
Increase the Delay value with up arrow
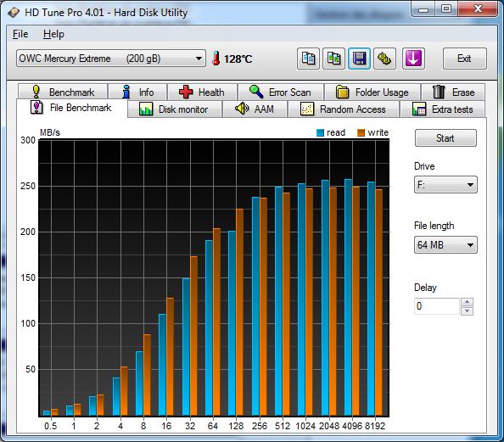click(467, 302)
